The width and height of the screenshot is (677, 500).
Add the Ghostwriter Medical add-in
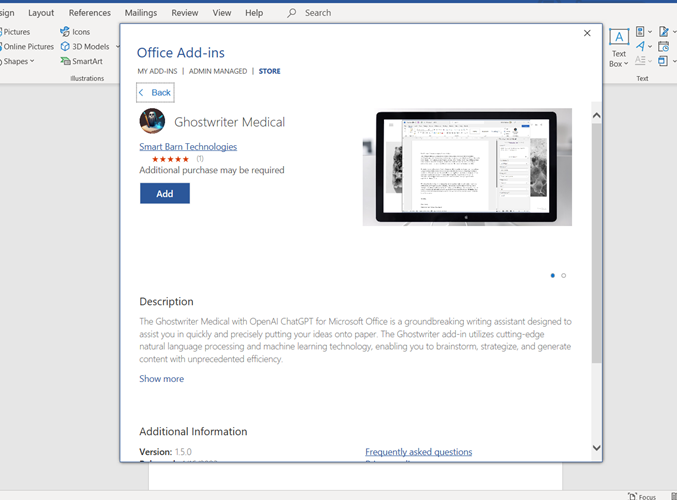click(x=165, y=193)
